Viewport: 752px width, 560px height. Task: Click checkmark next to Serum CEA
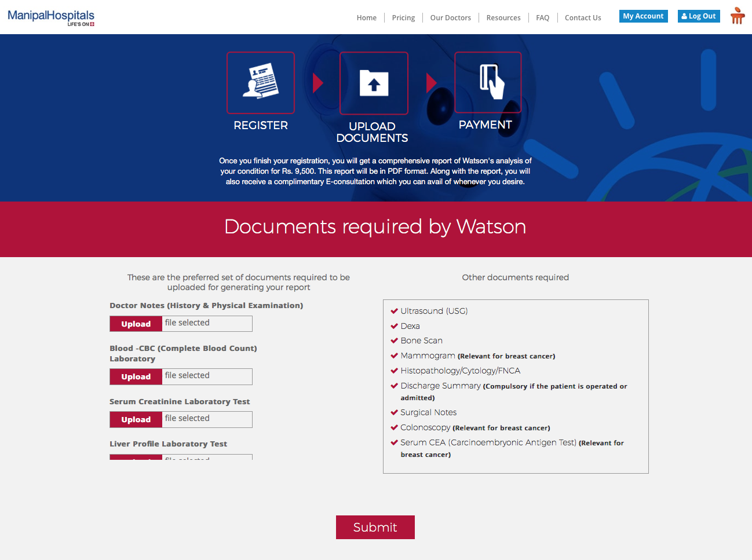[x=395, y=442]
